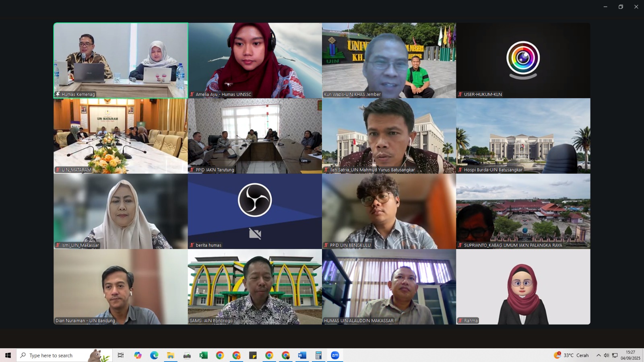Open the Calculator taskbar icon
This screenshot has width=644, height=362.
pyautogui.click(x=318, y=355)
